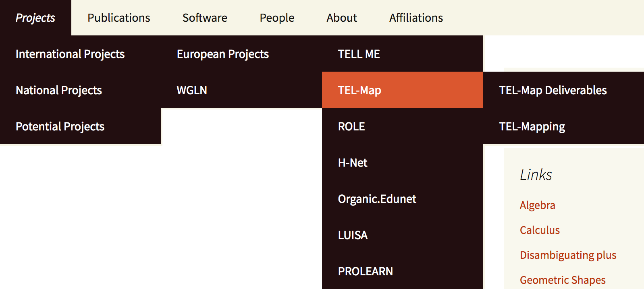
Task: Open the Projects menu tab
Action: coord(35,18)
